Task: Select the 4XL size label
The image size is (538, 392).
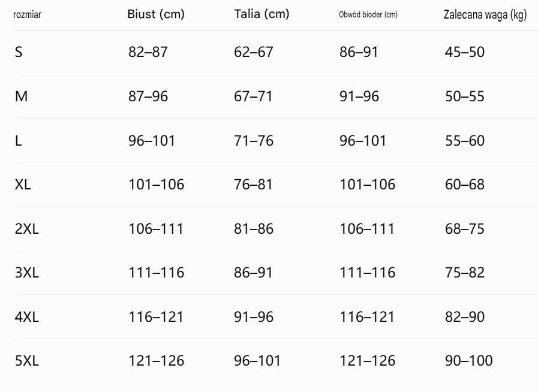Action: [x=27, y=317]
